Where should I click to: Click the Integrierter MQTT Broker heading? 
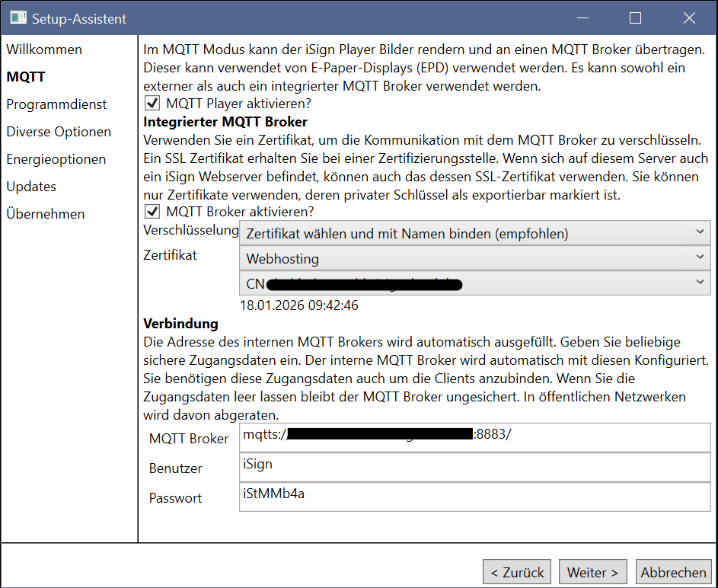(x=225, y=122)
